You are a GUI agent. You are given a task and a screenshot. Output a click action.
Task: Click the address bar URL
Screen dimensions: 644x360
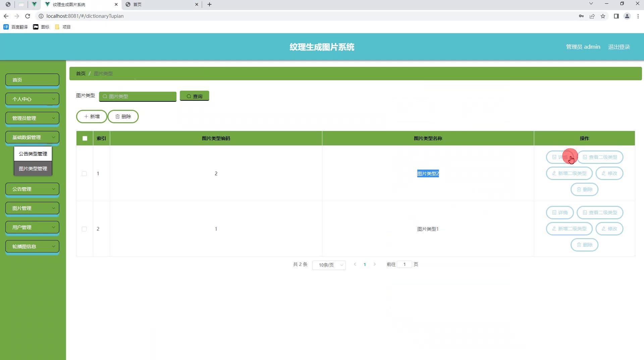[x=85, y=16]
